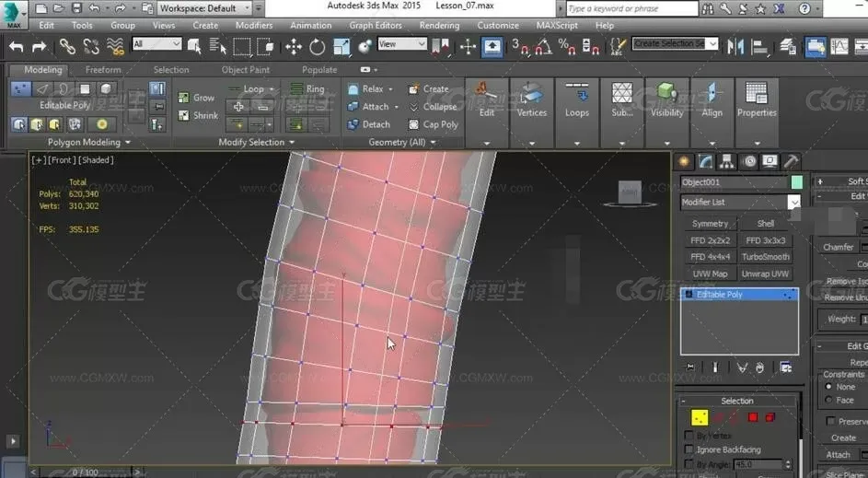Click the Align tool in main toolbar
The height and width of the screenshot is (478, 868).
(x=759, y=47)
